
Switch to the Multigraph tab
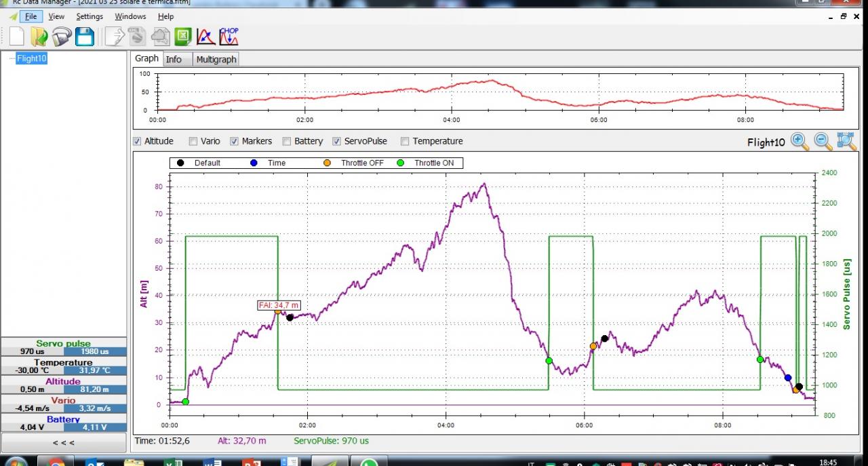pyautogui.click(x=216, y=60)
